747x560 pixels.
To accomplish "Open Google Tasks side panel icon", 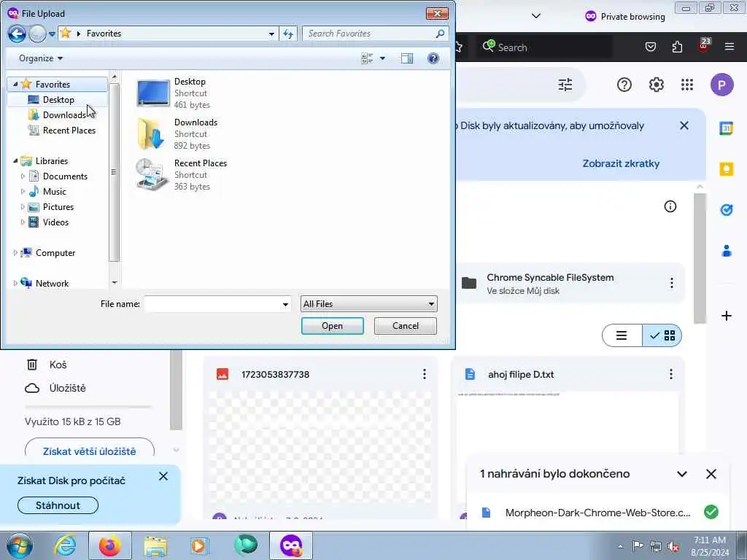I will point(726,210).
